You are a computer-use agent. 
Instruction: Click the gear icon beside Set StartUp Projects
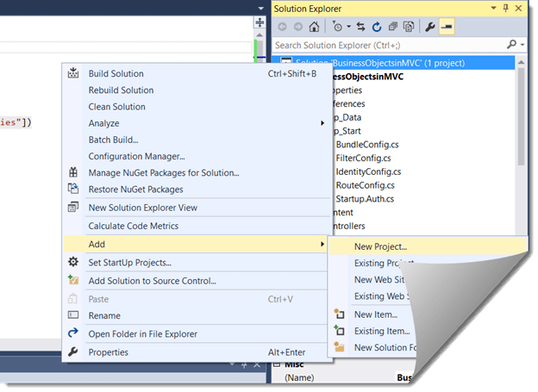[x=73, y=262]
